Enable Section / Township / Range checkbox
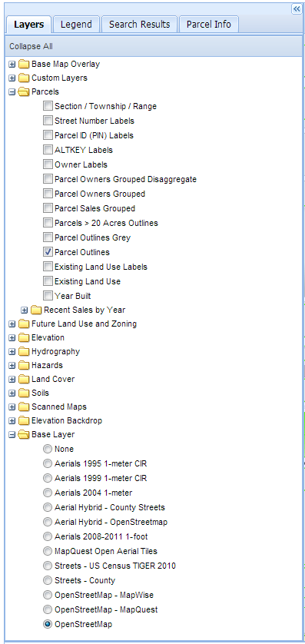 pos(48,106)
